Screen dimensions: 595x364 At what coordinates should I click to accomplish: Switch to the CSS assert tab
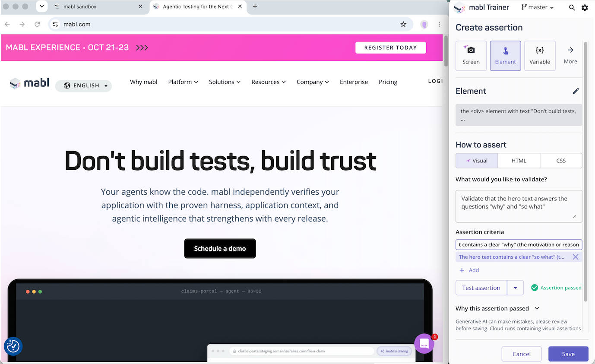click(561, 161)
